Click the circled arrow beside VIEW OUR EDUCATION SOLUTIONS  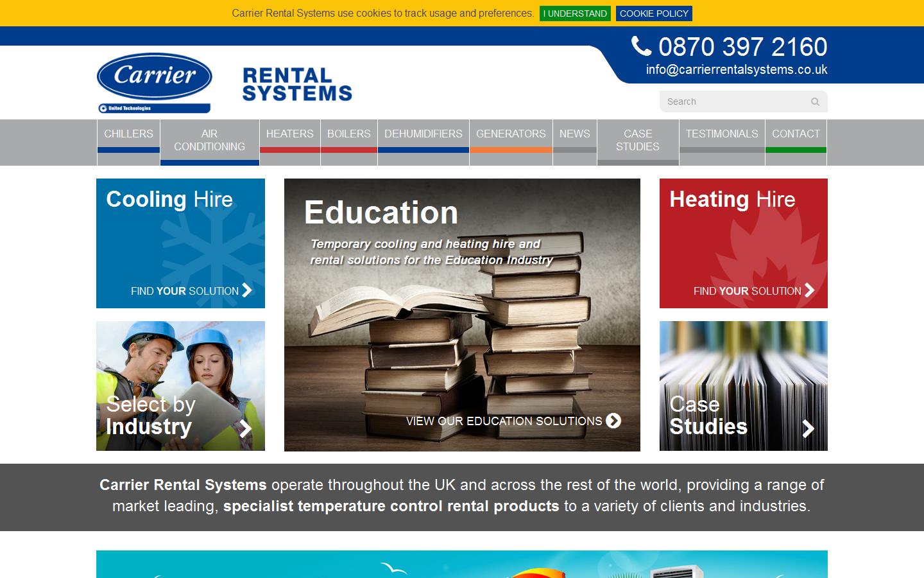click(x=614, y=421)
